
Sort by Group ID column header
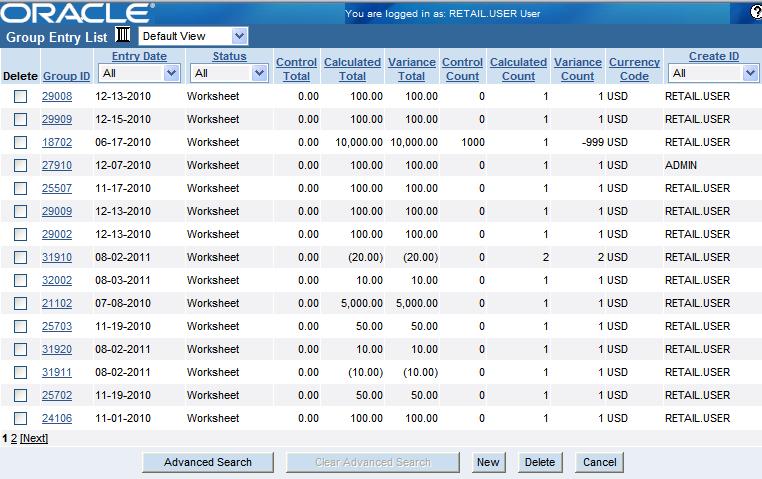[x=67, y=76]
